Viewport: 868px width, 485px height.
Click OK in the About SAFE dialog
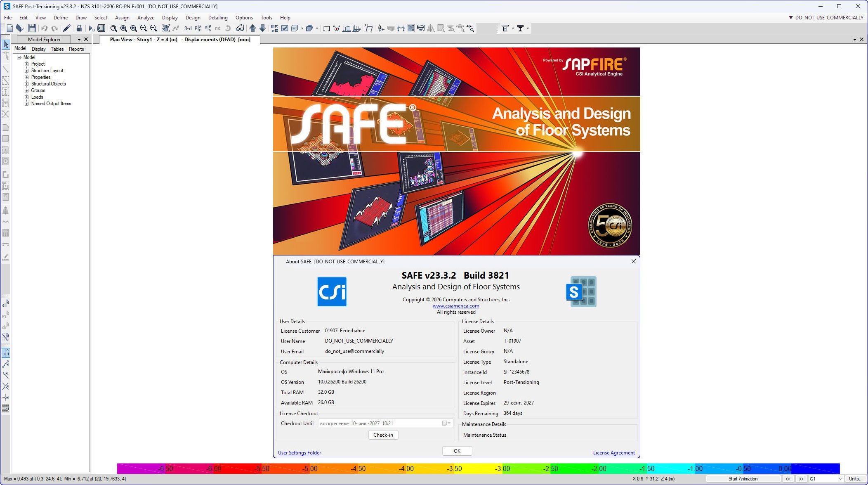pyautogui.click(x=457, y=451)
